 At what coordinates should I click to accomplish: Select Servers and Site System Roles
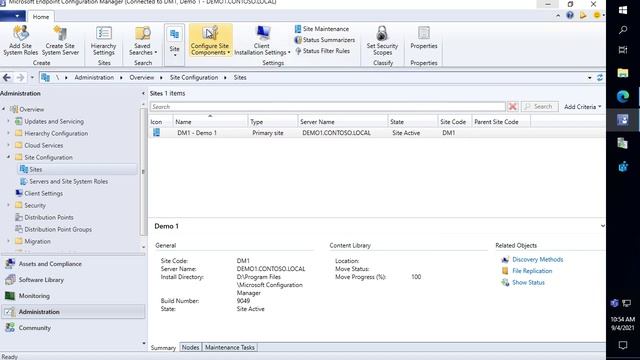(x=69, y=181)
